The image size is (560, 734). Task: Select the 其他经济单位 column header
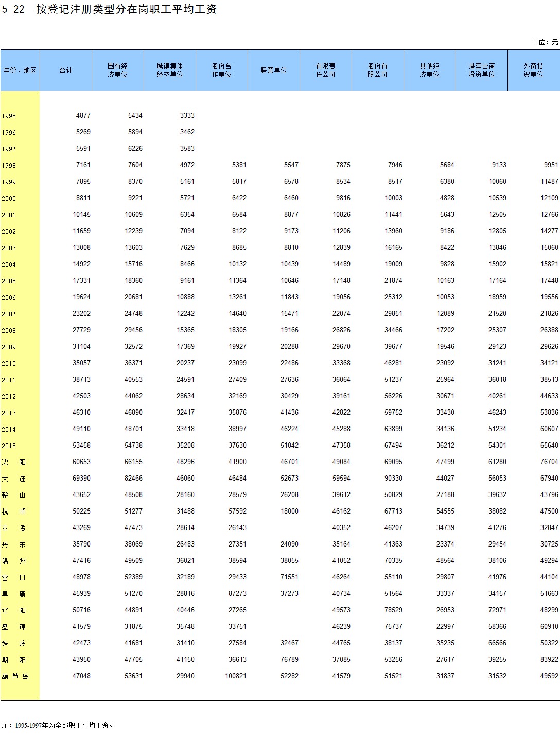coord(430,71)
